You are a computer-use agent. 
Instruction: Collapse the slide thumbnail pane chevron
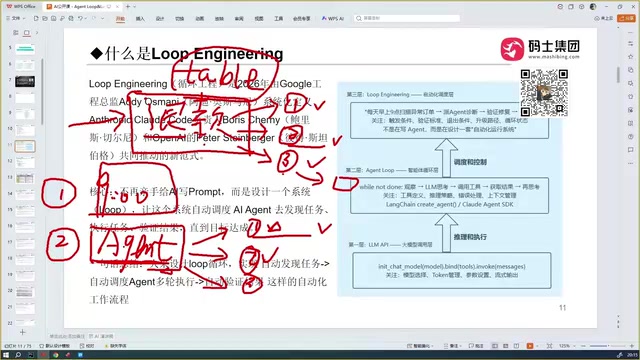pos(37,33)
